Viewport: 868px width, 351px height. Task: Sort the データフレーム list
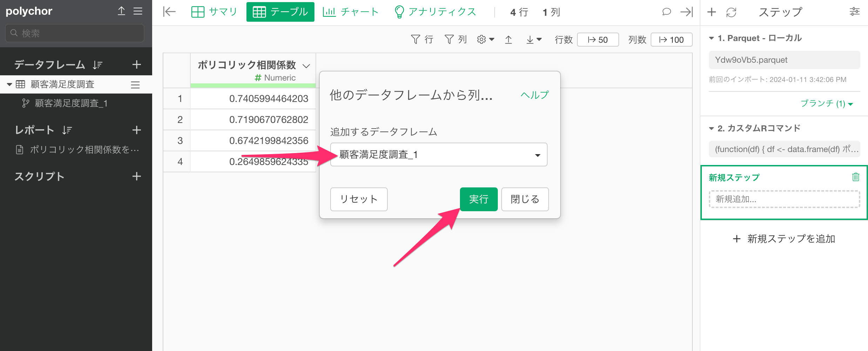[x=97, y=65]
